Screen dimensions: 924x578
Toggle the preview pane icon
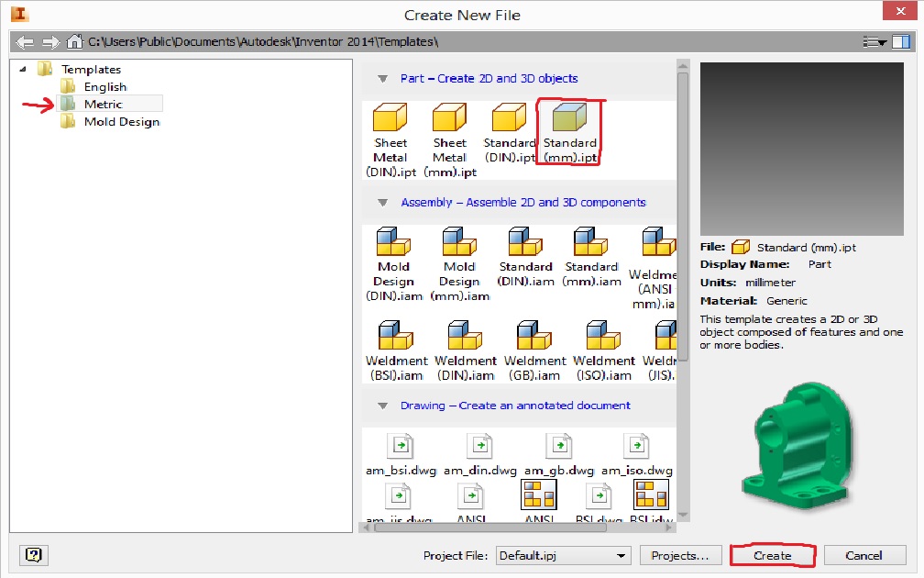point(901,41)
